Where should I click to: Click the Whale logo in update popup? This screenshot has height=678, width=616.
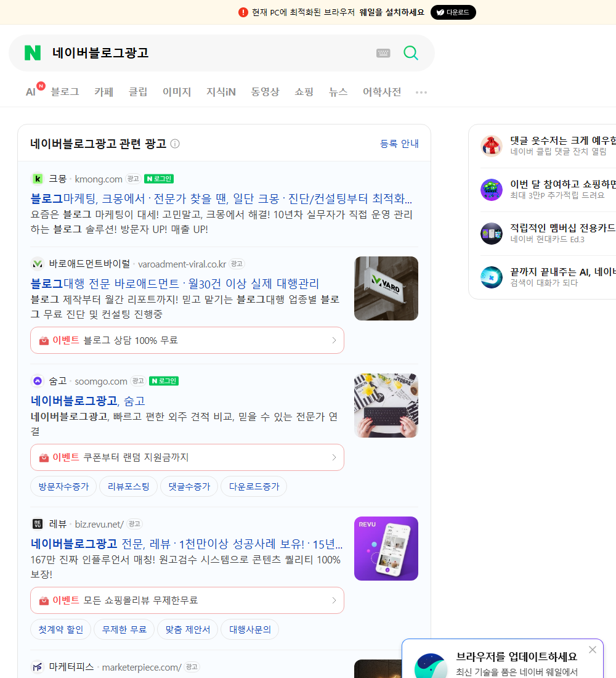431,666
